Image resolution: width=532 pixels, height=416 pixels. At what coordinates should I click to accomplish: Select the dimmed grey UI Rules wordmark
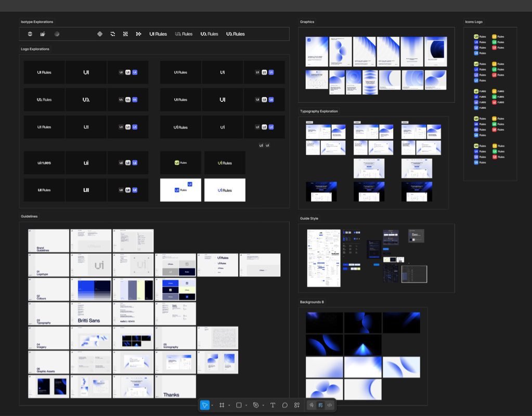(x=184, y=34)
